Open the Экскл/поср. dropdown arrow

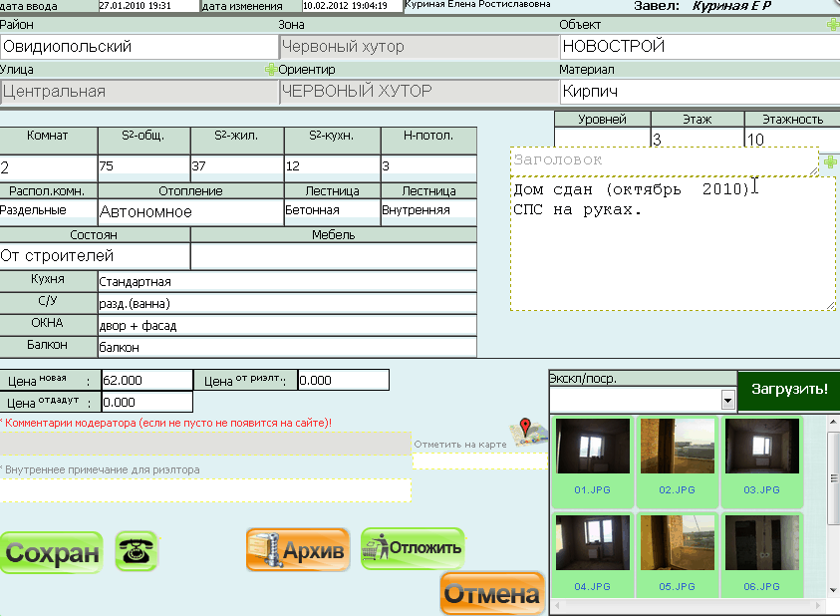[x=727, y=400]
